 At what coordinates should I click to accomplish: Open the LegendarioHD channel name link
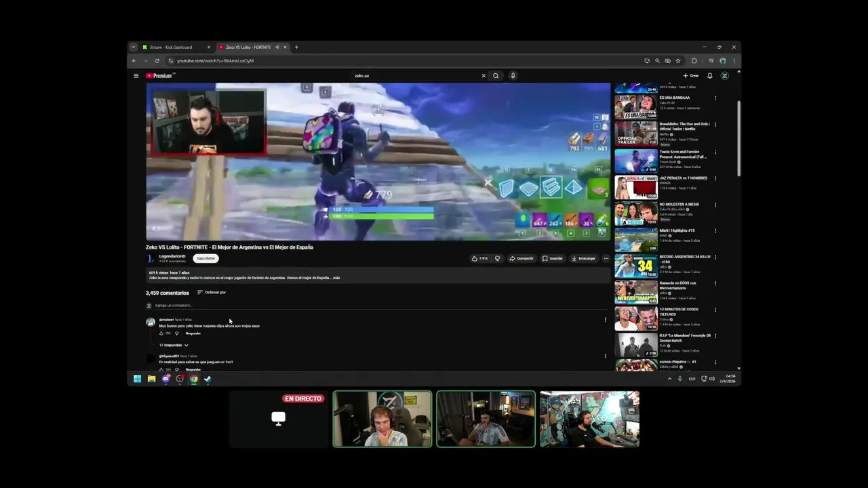172,256
